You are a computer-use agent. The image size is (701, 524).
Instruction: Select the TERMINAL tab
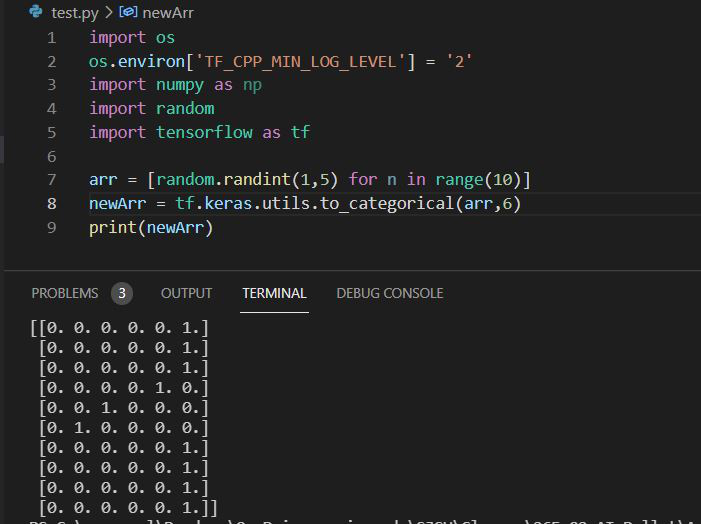coord(274,293)
